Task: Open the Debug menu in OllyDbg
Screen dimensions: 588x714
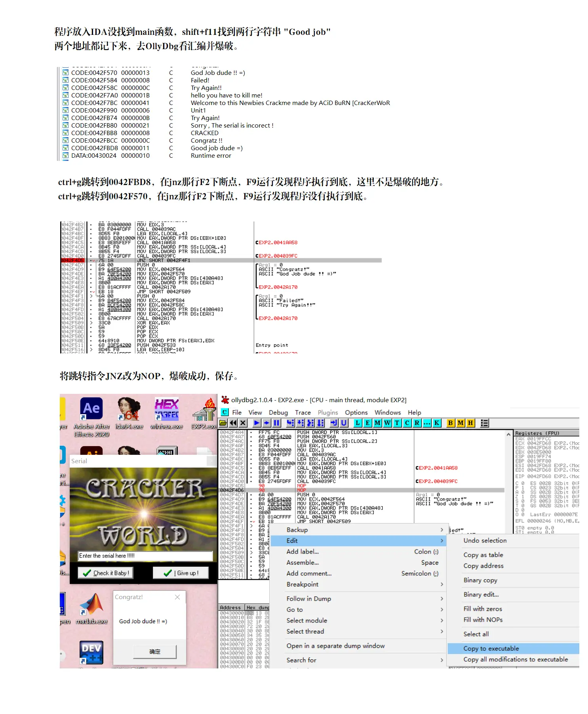Action: pyautogui.click(x=278, y=412)
